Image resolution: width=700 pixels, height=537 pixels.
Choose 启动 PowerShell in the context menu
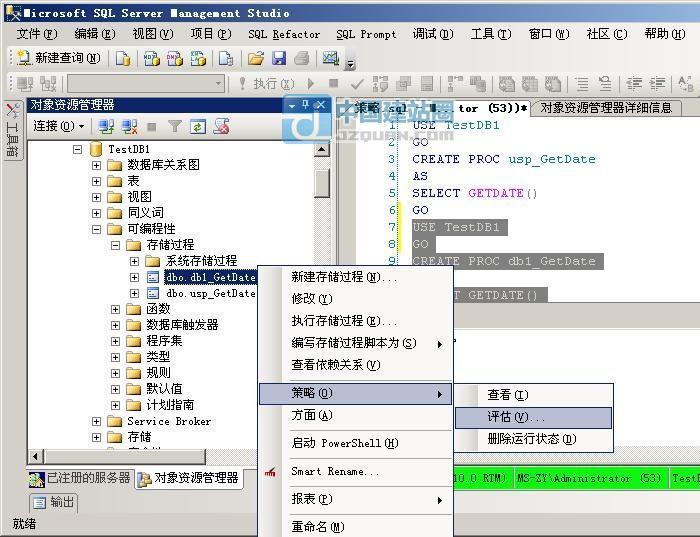pyautogui.click(x=355, y=443)
